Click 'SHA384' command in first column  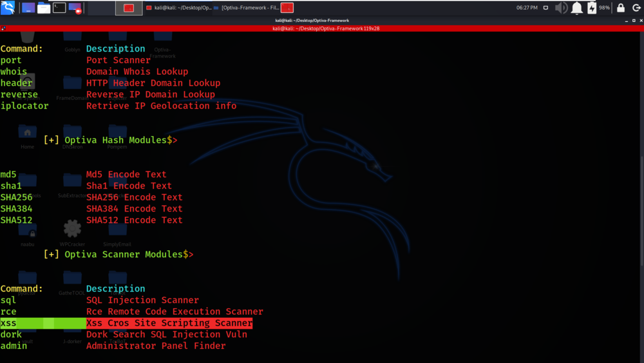click(17, 209)
